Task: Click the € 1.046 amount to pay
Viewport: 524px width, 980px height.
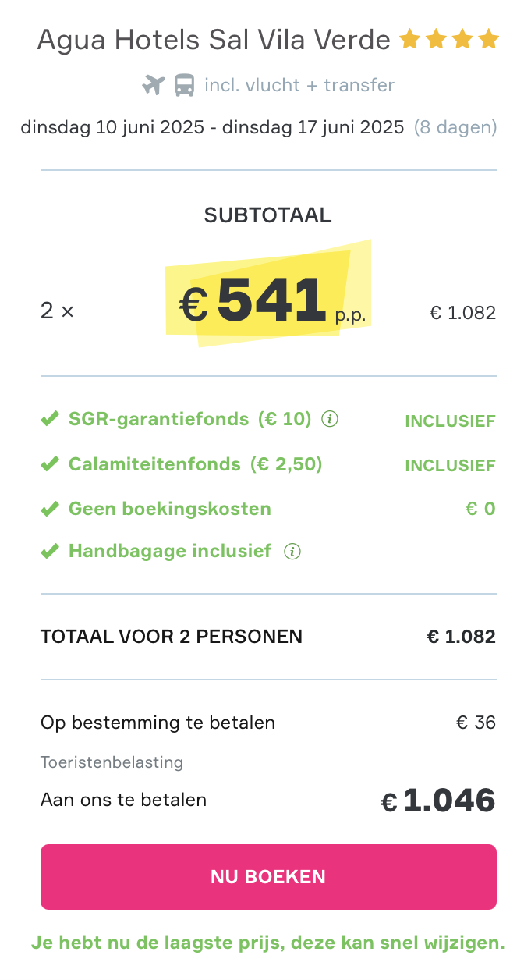Action: 438,801
